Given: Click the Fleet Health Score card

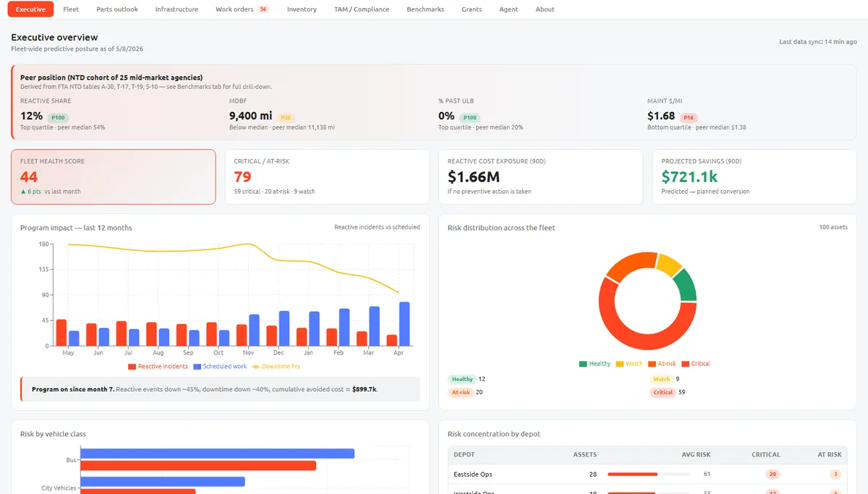Looking at the screenshot, I should (x=114, y=177).
